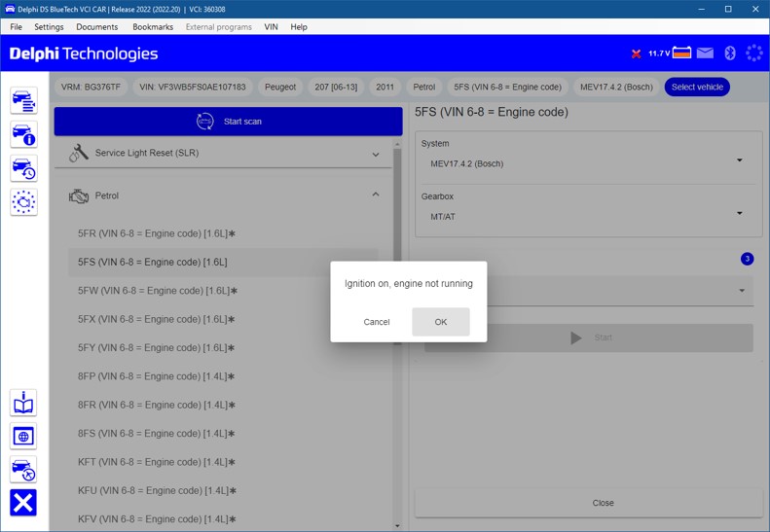Click the Select vehicle button
770x532 pixels.
pyautogui.click(x=697, y=87)
